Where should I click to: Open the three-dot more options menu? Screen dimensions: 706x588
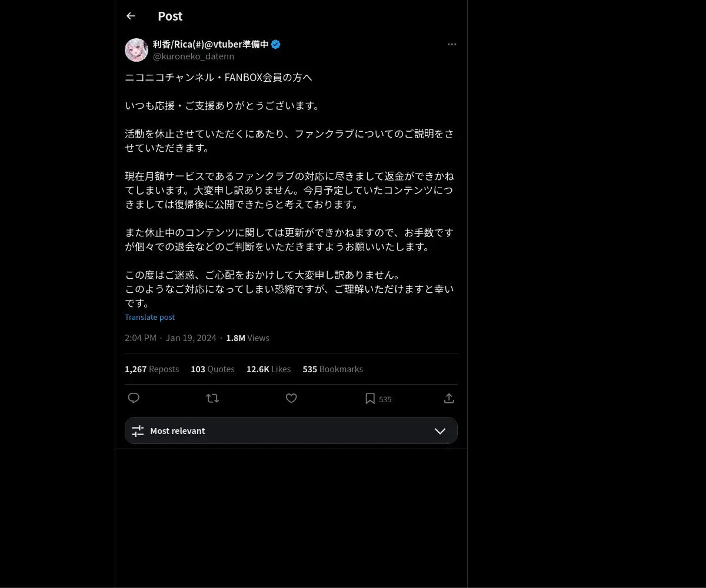pyautogui.click(x=452, y=45)
